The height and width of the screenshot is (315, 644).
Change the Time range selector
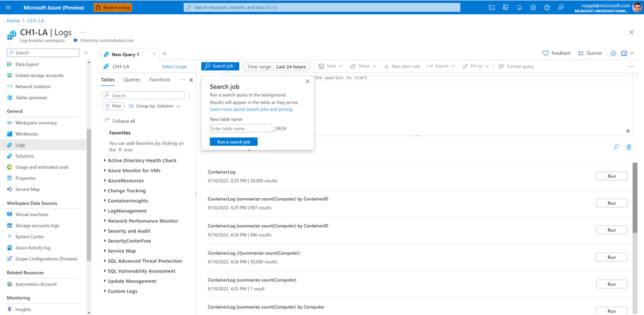click(x=277, y=66)
